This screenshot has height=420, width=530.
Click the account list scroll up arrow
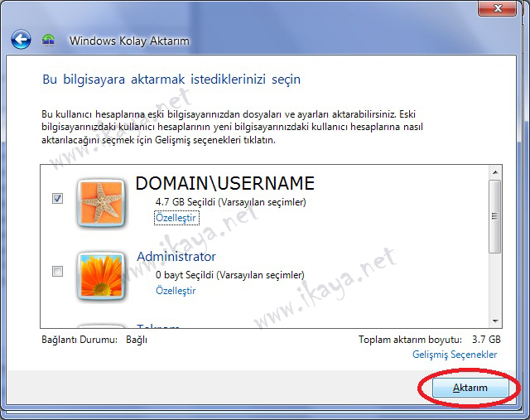pyautogui.click(x=495, y=172)
